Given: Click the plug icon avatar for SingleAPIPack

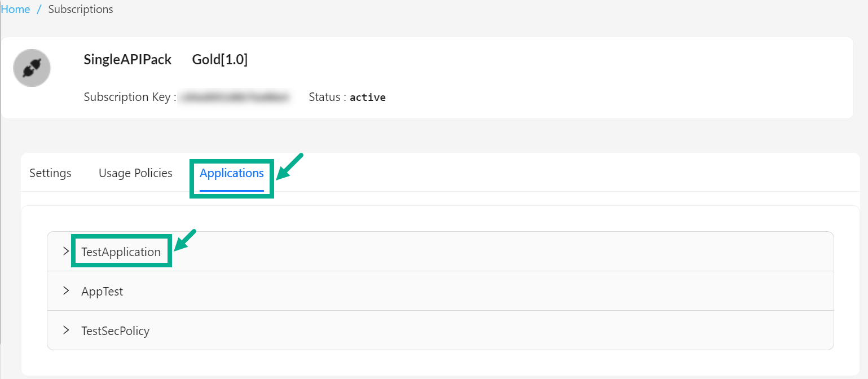Looking at the screenshot, I should pyautogui.click(x=32, y=68).
